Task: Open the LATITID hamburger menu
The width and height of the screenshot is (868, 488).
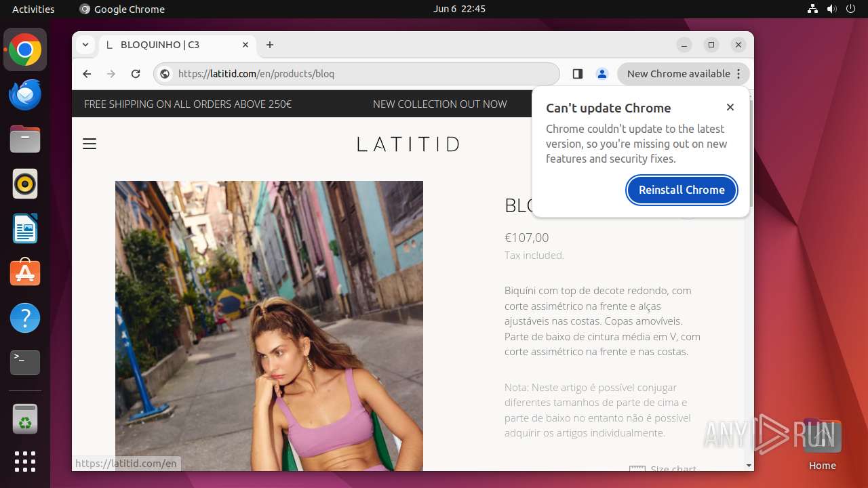Action: [90, 144]
